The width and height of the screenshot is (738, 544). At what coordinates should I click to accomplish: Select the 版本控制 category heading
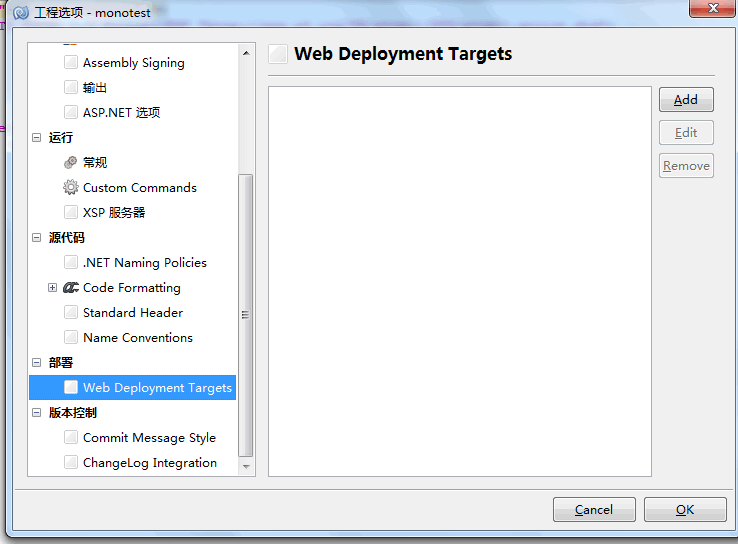73,413
